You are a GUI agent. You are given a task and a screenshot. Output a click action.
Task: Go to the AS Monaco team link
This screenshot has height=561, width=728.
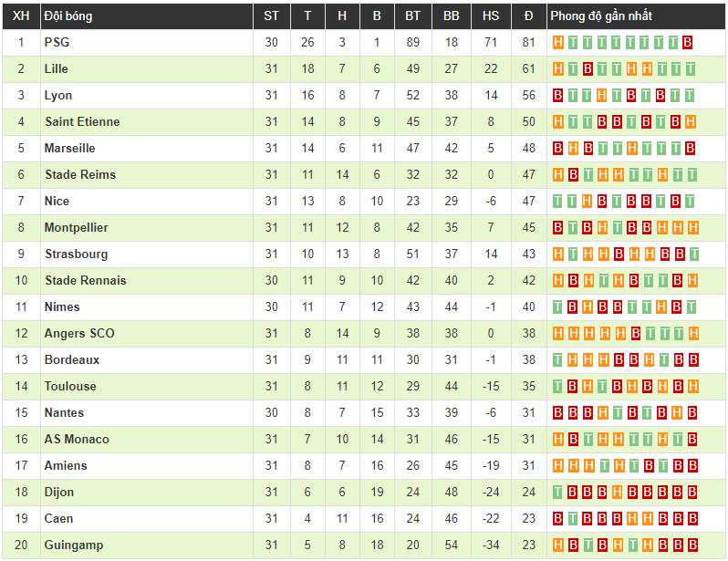pos(77,439)
